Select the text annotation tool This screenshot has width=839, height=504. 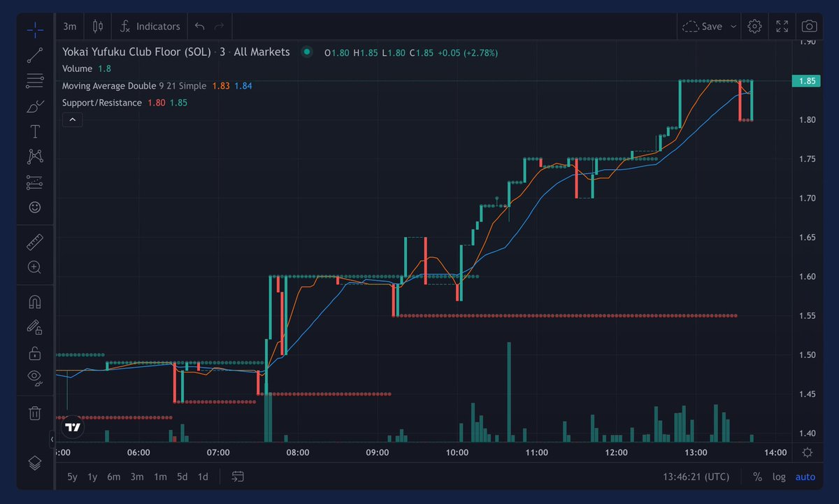[35, 131]
